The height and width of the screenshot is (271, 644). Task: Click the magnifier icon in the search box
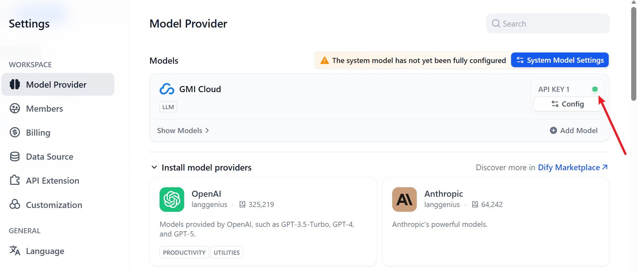coord(496,23)
